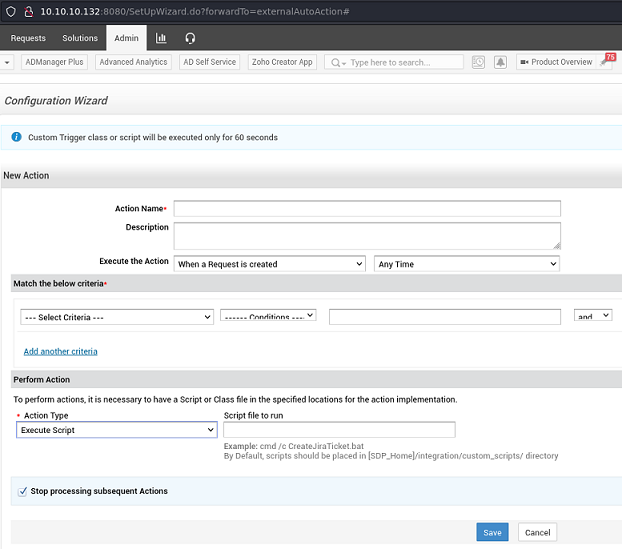The width and height of the screenshot is (622, 549).
Task: Click the headset support icon
Action: point(190,38)
